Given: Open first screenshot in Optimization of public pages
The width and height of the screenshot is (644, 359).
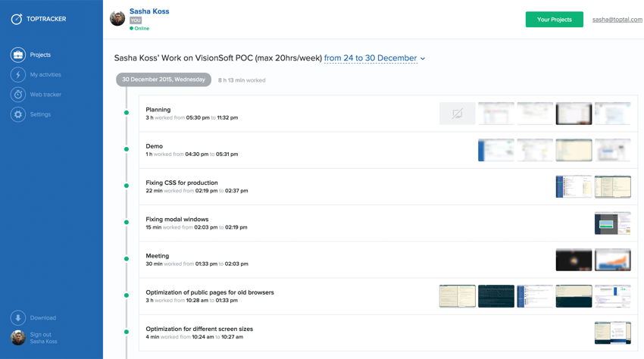Looking at the screenshot, I should tap(457, 296).
